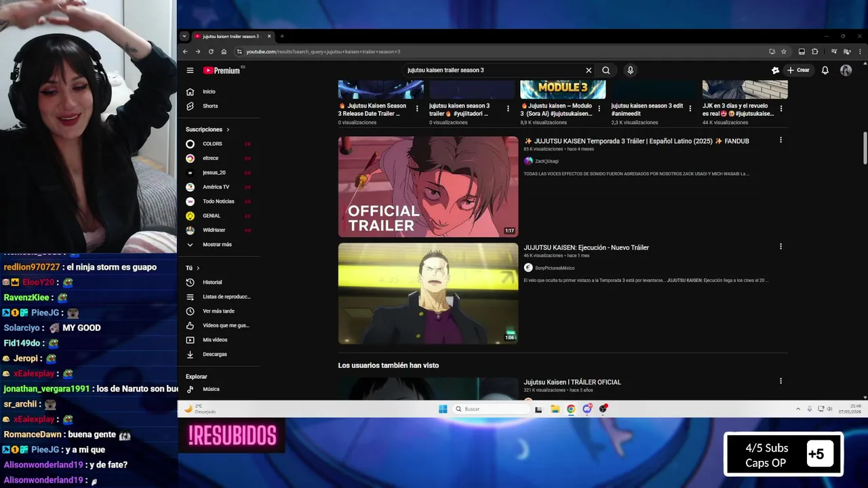Clear the search box with the X
The width and height of the screenshot is (868, 488).
[x=589, y=70]
